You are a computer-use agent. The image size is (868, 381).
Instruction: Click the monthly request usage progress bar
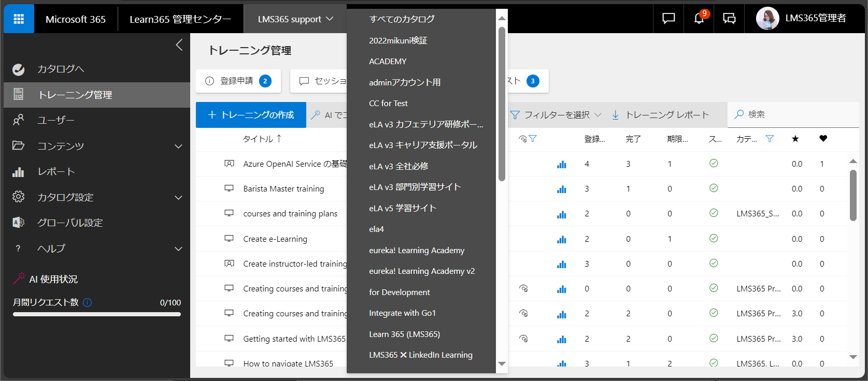[x=97, y=314]
